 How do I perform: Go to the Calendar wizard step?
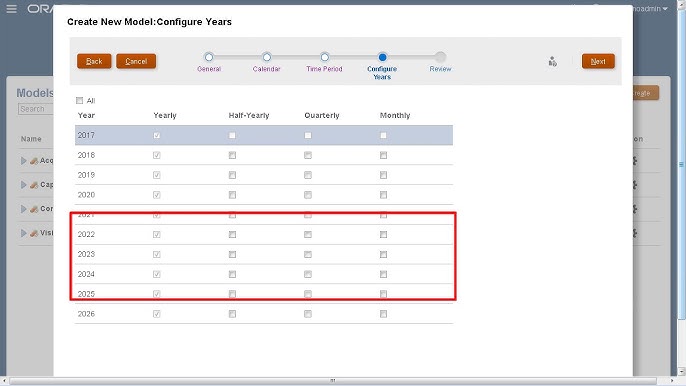click(266, 57)
